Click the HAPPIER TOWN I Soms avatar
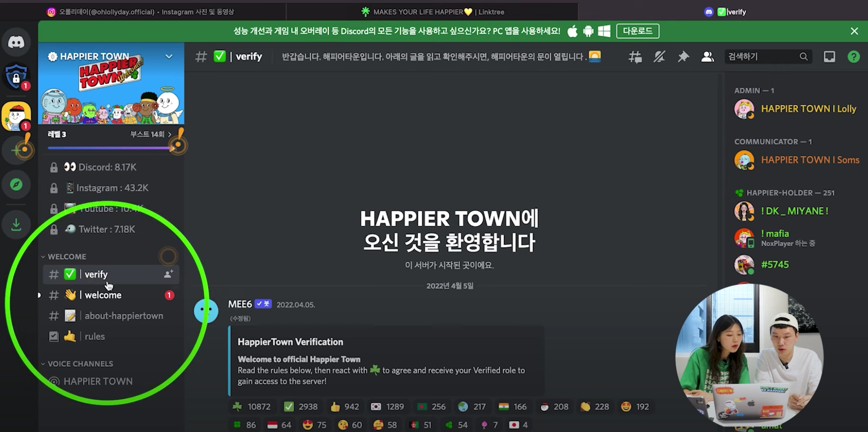 coord(744,160)
